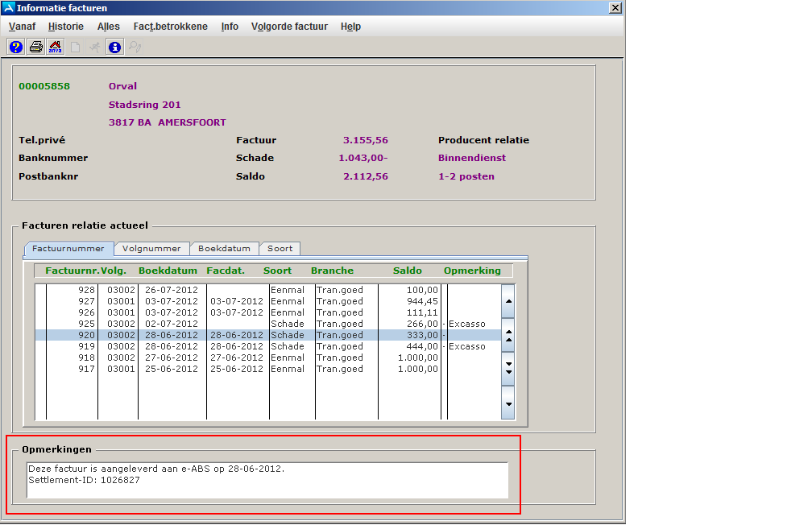Image resolution: width=812 pixels, height=525 pixels.
Task: Click the blue info icon
Action: tap(115, 47)
